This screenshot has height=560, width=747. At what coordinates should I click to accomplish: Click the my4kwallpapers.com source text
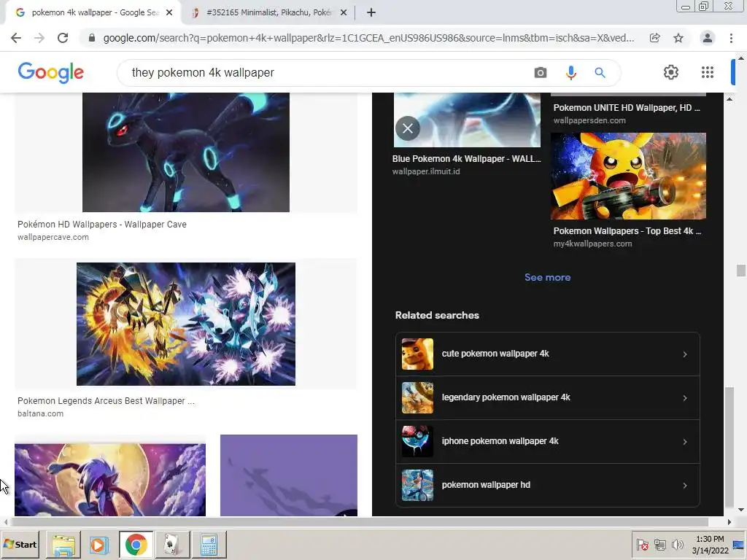coord(592,244)
